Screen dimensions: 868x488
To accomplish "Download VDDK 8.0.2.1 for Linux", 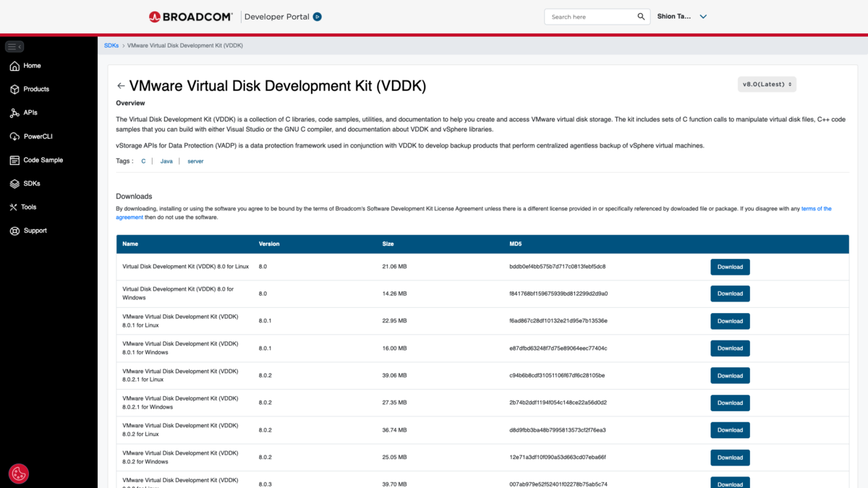I will point(730,376).
